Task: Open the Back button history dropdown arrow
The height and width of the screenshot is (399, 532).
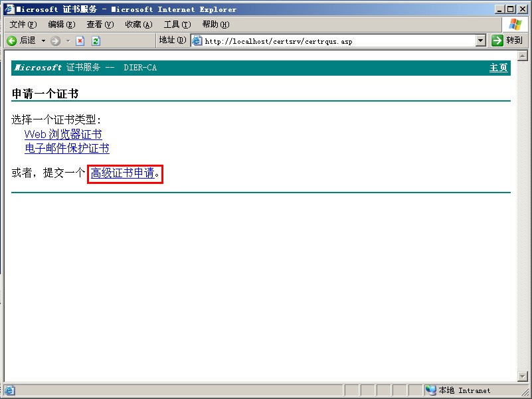Action: 44,40
